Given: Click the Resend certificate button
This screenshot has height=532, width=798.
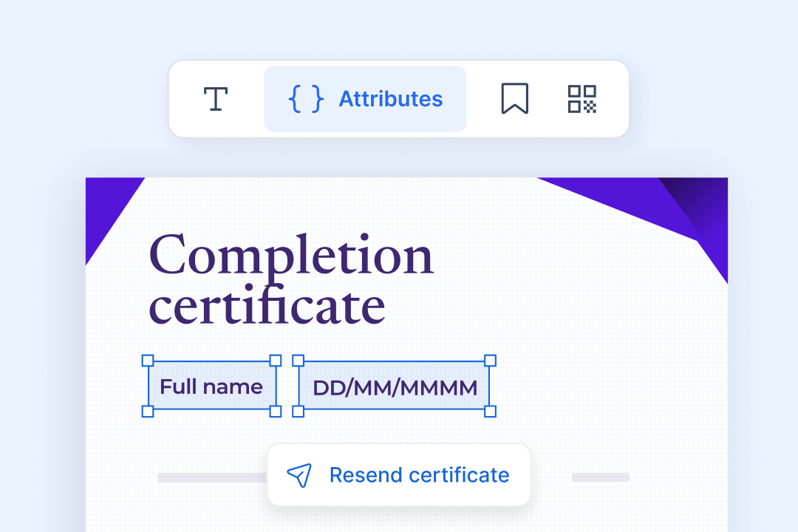Looking at the screenshot, I should point(398,475).
